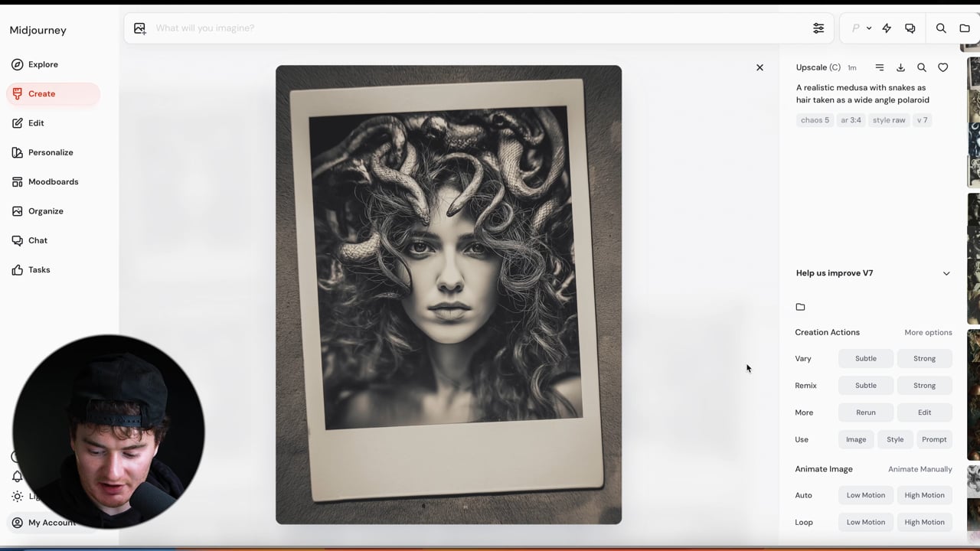This screenshot has width=980, height=551.
Task: Click the Midjourney logo text
Action: click(x=38, y=31)
